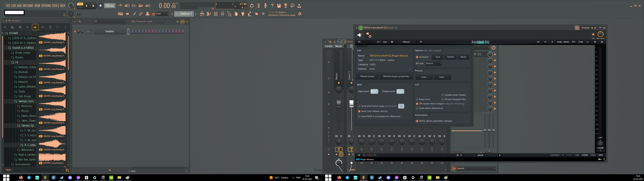The height and width of the screenshot is (181, 644).
Task: Switch to PAT mode
Action: tap(80, 4)
